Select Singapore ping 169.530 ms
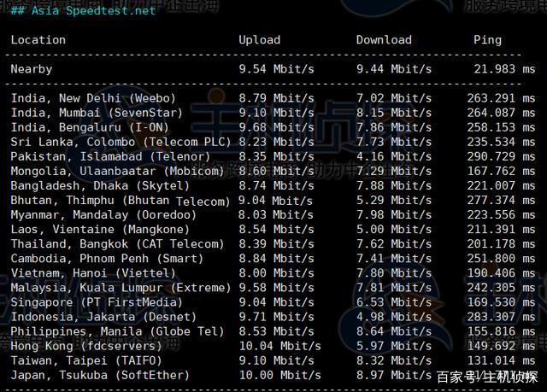This screenshot has width=547, height=392. 501,303
